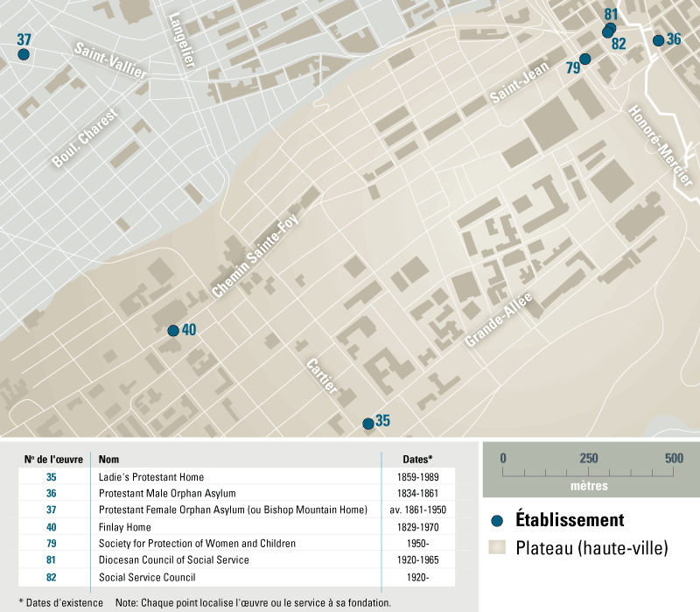Select Protestant Male Orphan Asylum entry
Image resolution: width=700 pixels, height=612 pixels.
click(167, 494)
